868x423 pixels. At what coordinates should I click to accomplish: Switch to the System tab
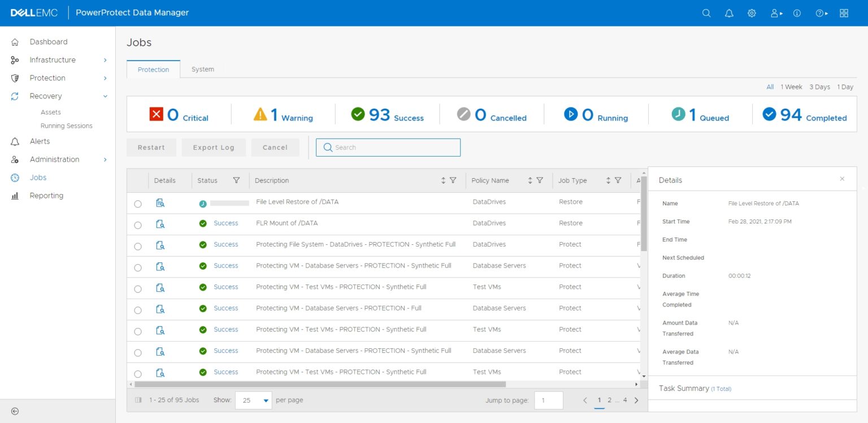click(202, 69)
